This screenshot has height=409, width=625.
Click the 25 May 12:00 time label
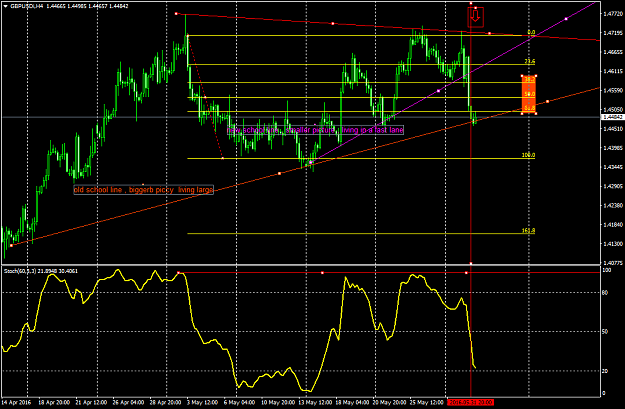pyautogui.click(x=427, y=402)
